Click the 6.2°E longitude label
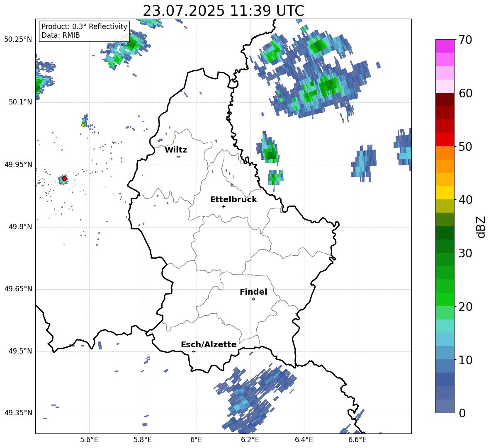The width and height of the screenshot is (491, 448). tap(250, 440)
